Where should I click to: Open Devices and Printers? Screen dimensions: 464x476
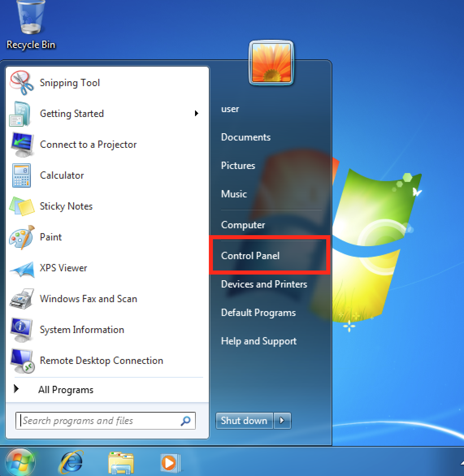(x=264, y=284)
